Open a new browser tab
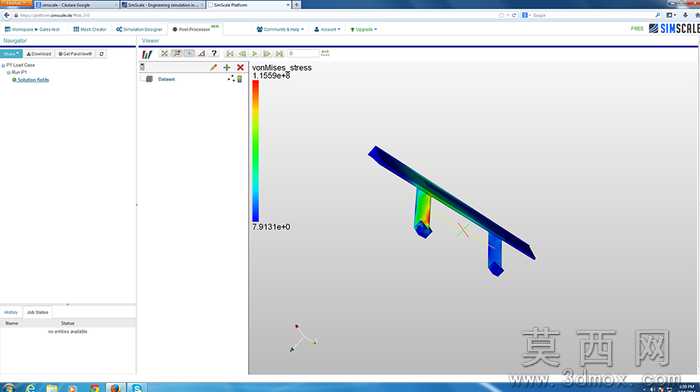This screenshot has width=700, height=392. (296, 4)
